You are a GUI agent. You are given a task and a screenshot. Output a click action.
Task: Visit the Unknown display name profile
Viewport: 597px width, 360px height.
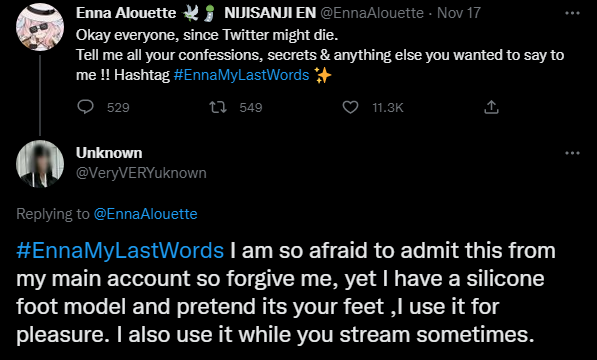click(x=109, y=153)
